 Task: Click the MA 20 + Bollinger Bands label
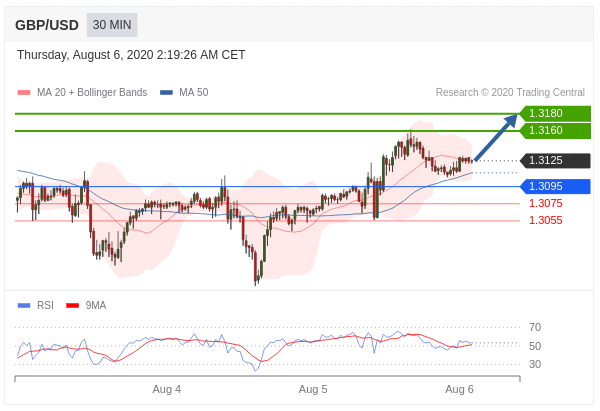click(x=92, y=92)
